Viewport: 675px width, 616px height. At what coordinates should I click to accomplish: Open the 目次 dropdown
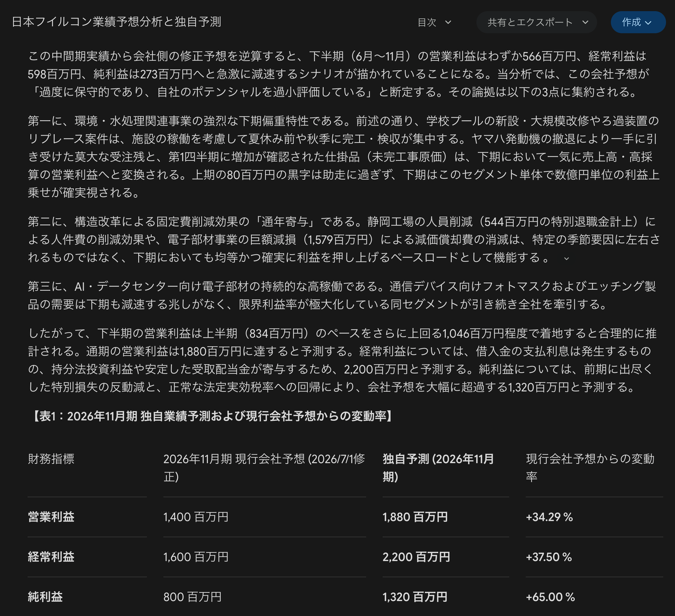[435, 22]
